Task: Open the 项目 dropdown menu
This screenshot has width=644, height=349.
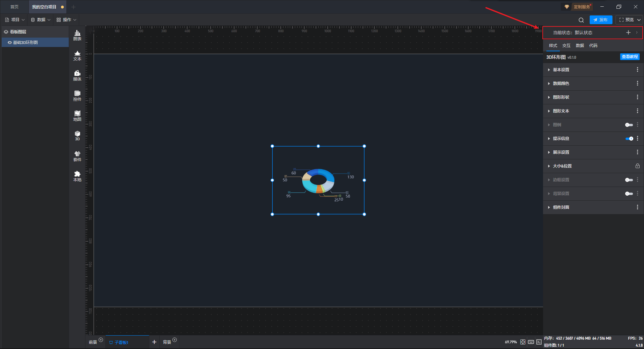Action: 15,20
